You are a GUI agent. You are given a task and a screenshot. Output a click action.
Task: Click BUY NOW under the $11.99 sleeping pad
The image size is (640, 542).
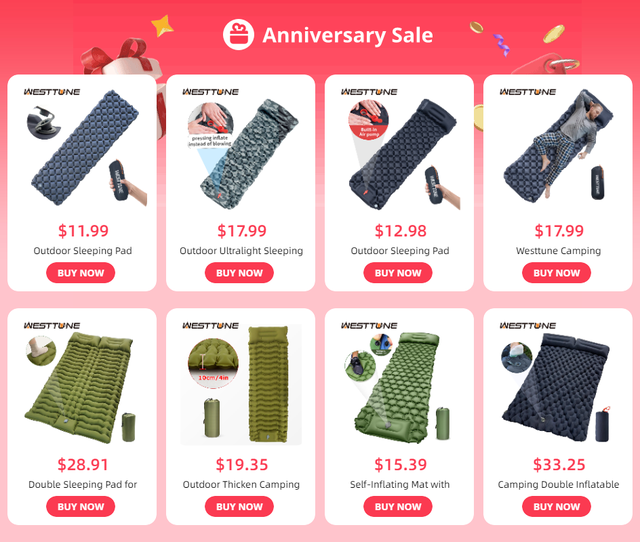tap(81, 273)
